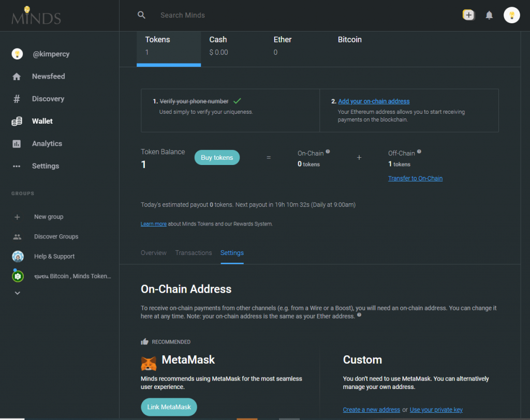The width and height of the screenshot is (530, 420).
Task: Switch to the Tokens balance tab
Action: (169, 48)
